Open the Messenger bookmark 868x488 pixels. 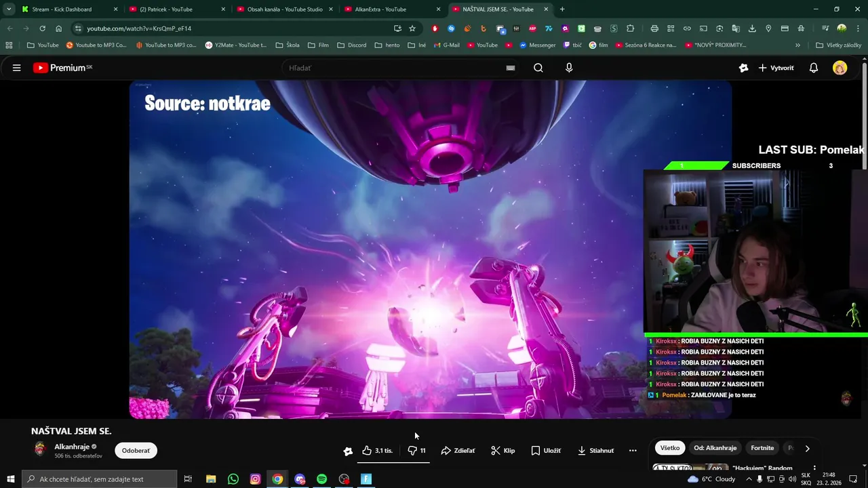click(537, 45)
